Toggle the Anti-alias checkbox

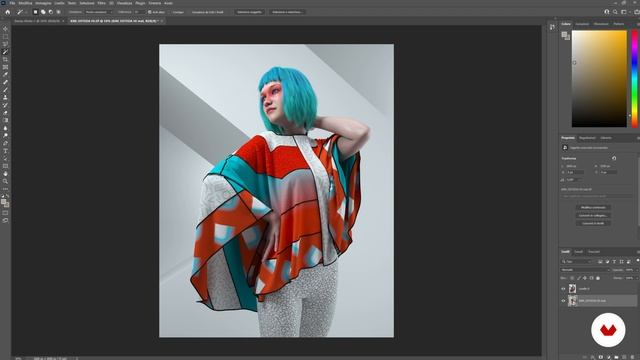coord(150,12)
